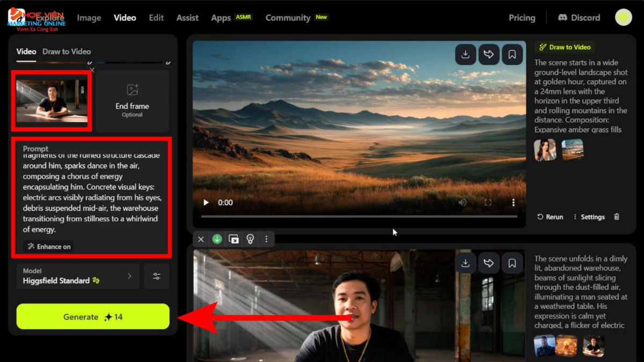Viewport: 644px width, 362px height.
Task: Switch to the Draw to Video tab
Action: point(67,51)
